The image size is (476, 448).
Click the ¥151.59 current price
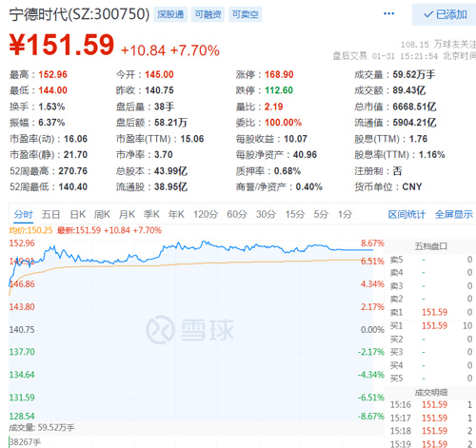tap(62, 45)
